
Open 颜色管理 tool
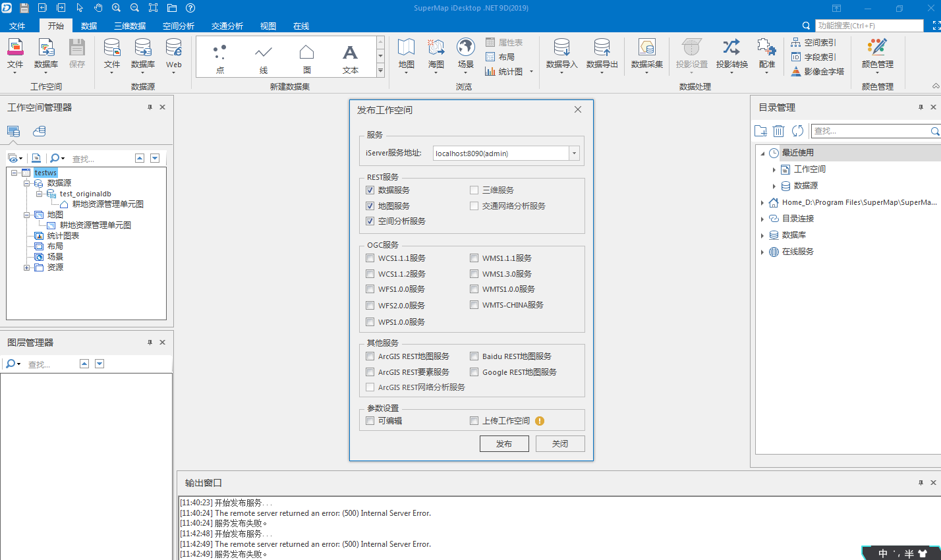coord(877,54)
